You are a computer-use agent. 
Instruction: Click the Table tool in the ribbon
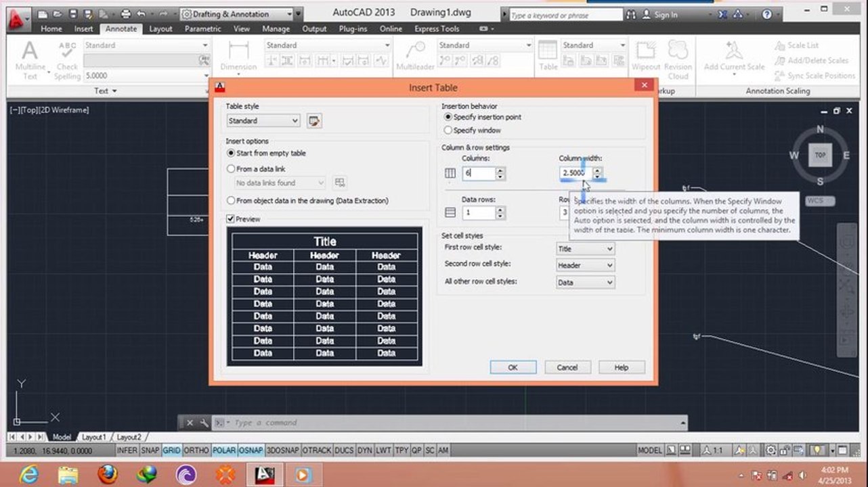point(548,55)
